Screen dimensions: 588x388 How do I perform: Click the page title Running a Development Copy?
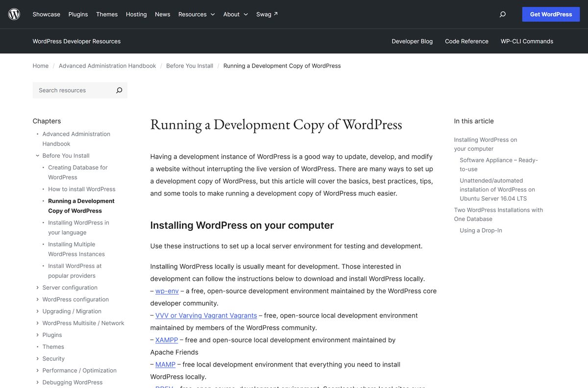click(x=276, y=124)
